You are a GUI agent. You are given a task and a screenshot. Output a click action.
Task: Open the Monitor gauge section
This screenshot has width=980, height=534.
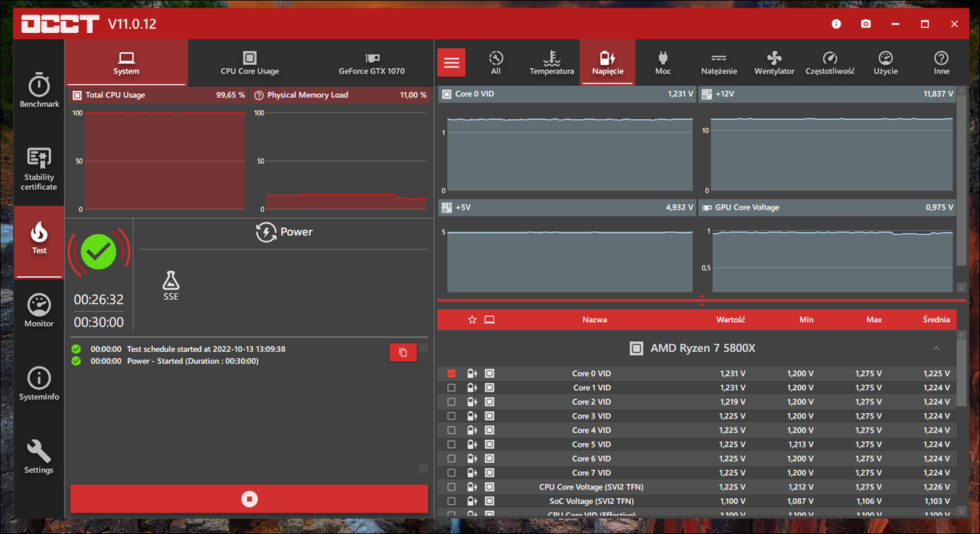[x=39, y=310]
